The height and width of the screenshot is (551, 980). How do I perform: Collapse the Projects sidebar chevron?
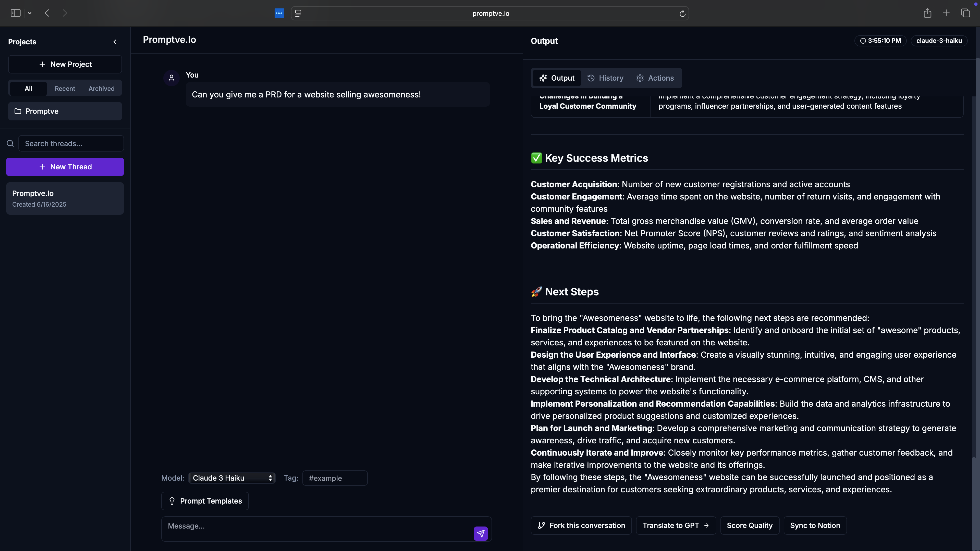115,42
